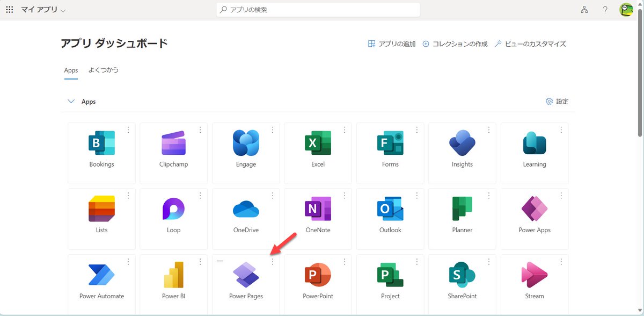Click コレクションの作成 button
644x316 pixels.
455,44
